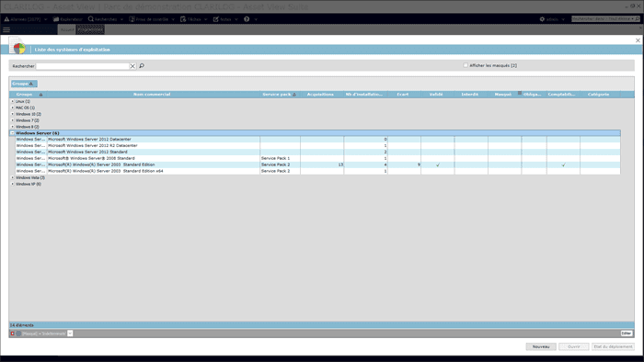
Task: Select Server 2003 Standard Edition x64 row
Action: (x=317, y=171)
